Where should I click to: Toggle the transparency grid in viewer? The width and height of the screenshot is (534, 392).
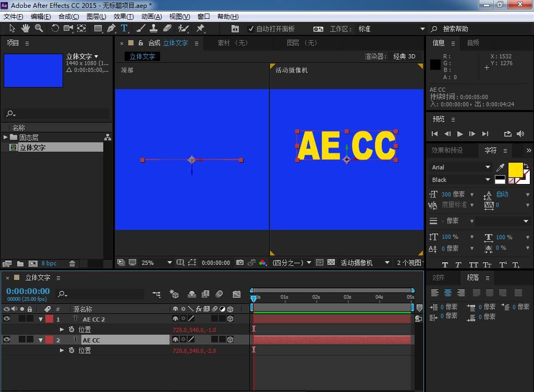pyautogui.click(x=331, y=262)
